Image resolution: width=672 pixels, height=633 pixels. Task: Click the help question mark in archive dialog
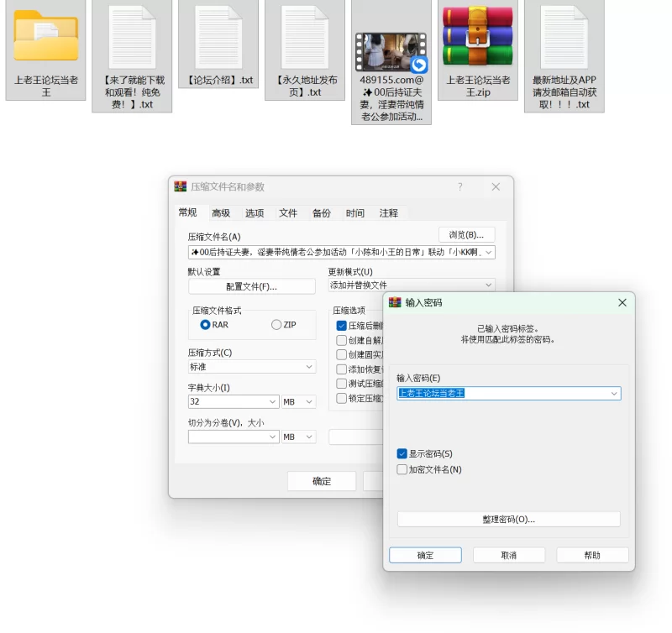click(459, 186)
